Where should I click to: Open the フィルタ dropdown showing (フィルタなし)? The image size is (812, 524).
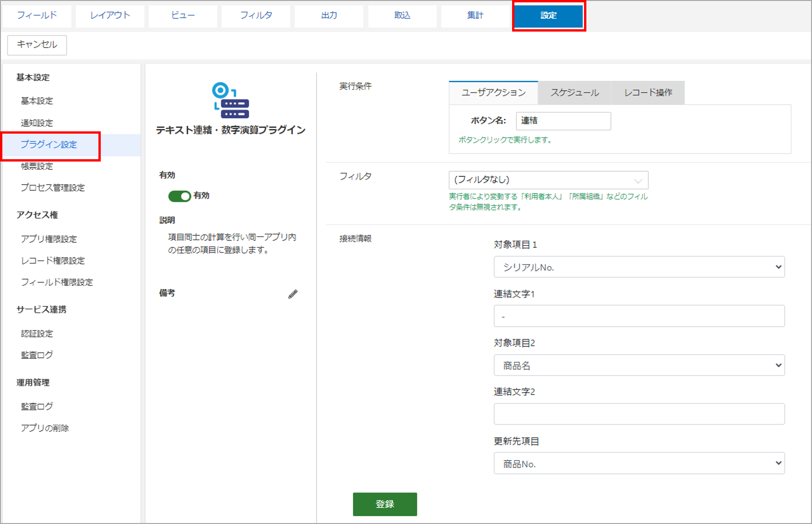pos(548,180)
